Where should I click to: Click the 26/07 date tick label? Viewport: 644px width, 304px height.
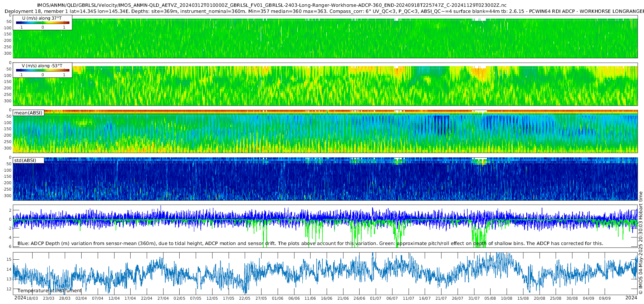[458, 298]
